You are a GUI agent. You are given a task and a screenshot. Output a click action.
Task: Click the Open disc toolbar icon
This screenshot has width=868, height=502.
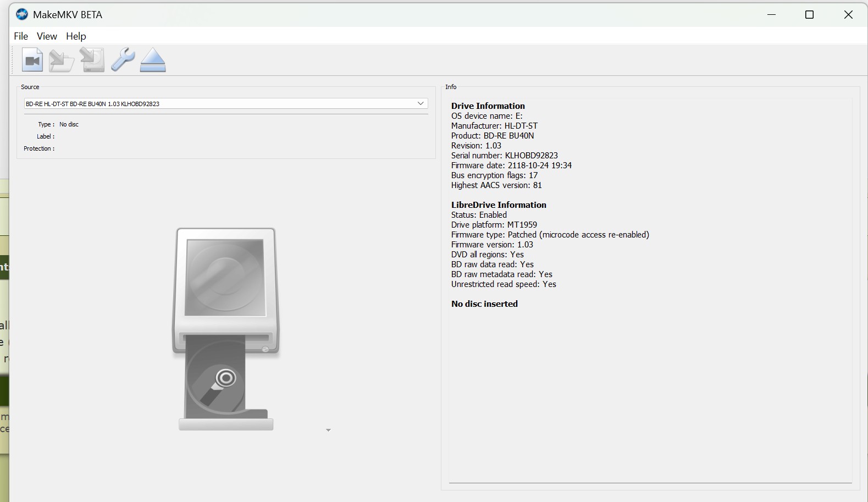tap(62, 60)
